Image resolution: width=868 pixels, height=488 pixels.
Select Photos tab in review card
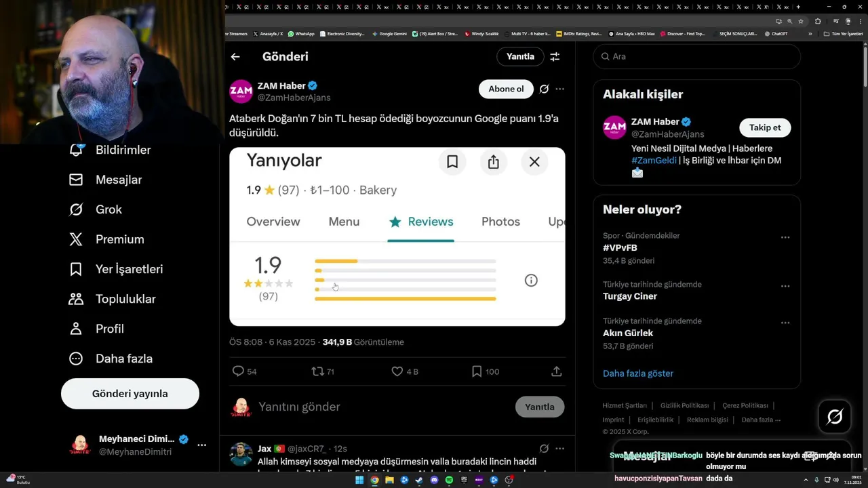[500, 222]
